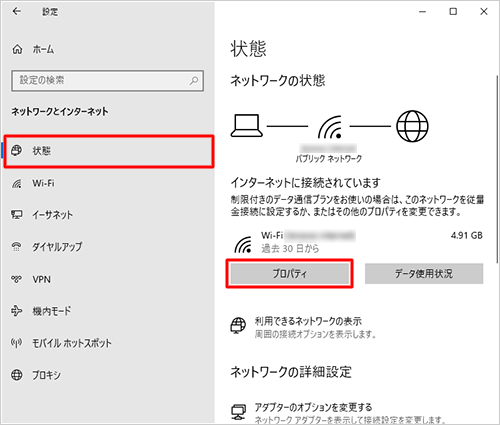This screenshot has height=425, width=500.
Task: Select the VPN sidebar icon
Action: (x=17, y=279)
